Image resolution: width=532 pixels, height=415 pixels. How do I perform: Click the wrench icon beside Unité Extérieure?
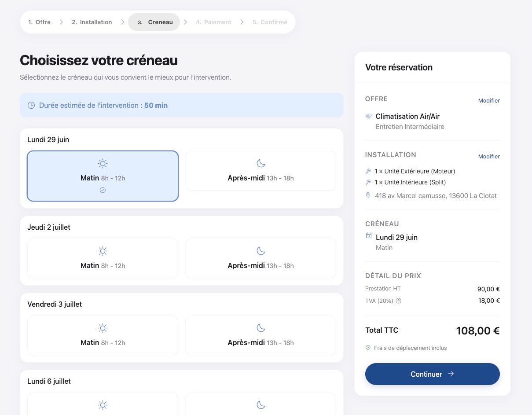pyautogui.click(x=368, y=171)
